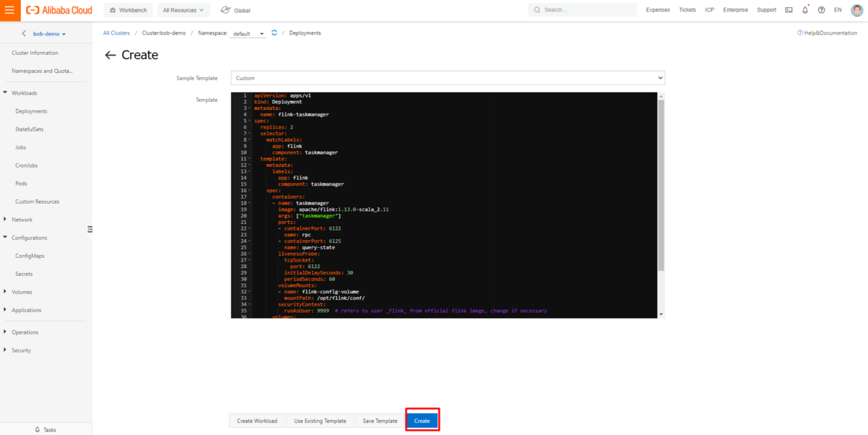Go back with sidebar left chevron

pos(24,34)
